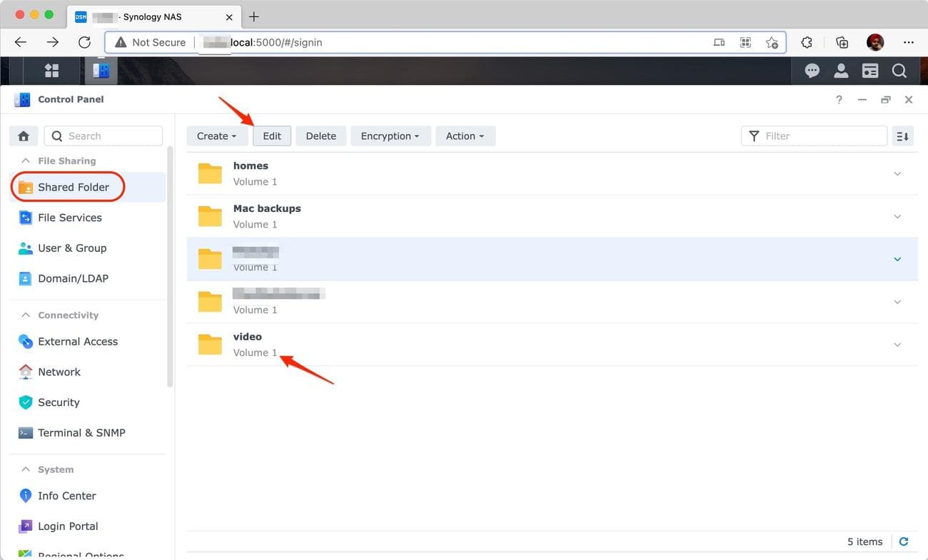This screenshot has height=560, width=928.
Task: Open the Create dropdown
Action: (216, 136)
